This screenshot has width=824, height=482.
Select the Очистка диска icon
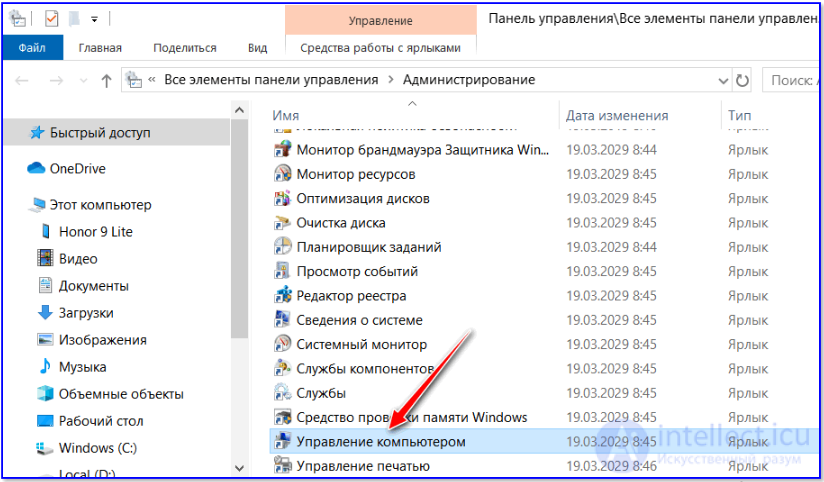283,223
